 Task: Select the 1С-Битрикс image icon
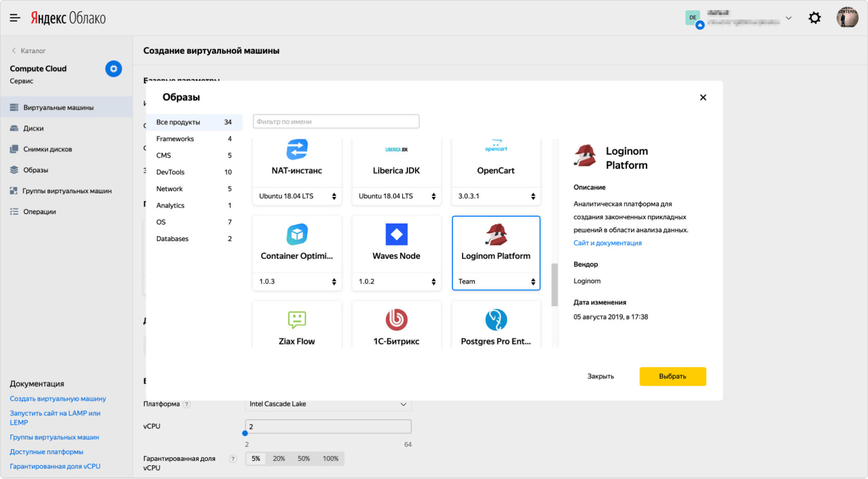tap(396, 320)
